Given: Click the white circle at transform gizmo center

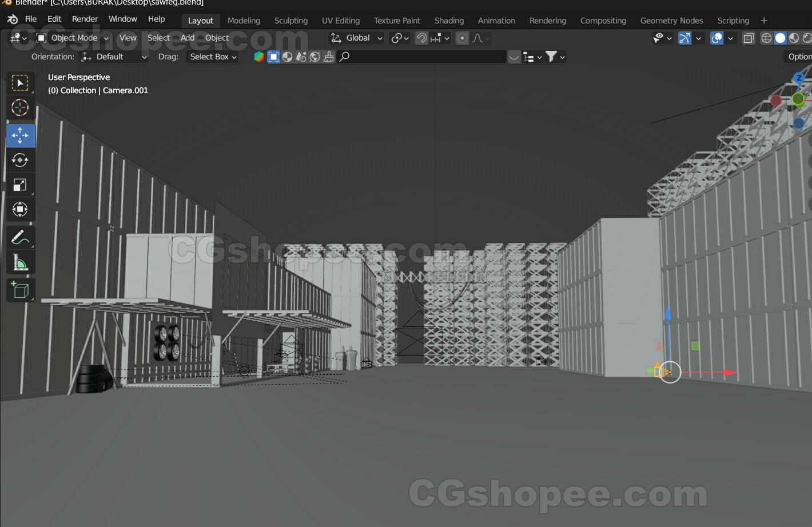Looking at the screenshot, I should [670, 372].
